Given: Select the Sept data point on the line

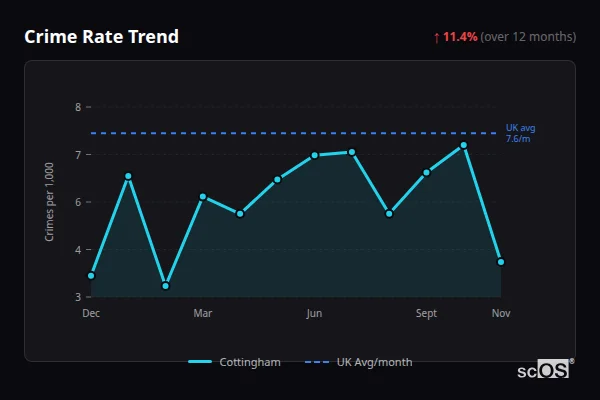Looking at the screenshot, I should 426,173.
